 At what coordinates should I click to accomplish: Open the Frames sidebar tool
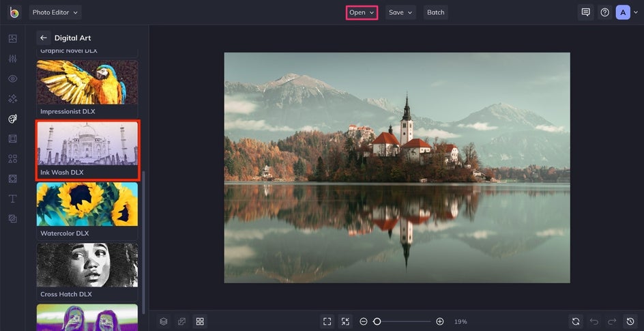click(x=13, y=139)
